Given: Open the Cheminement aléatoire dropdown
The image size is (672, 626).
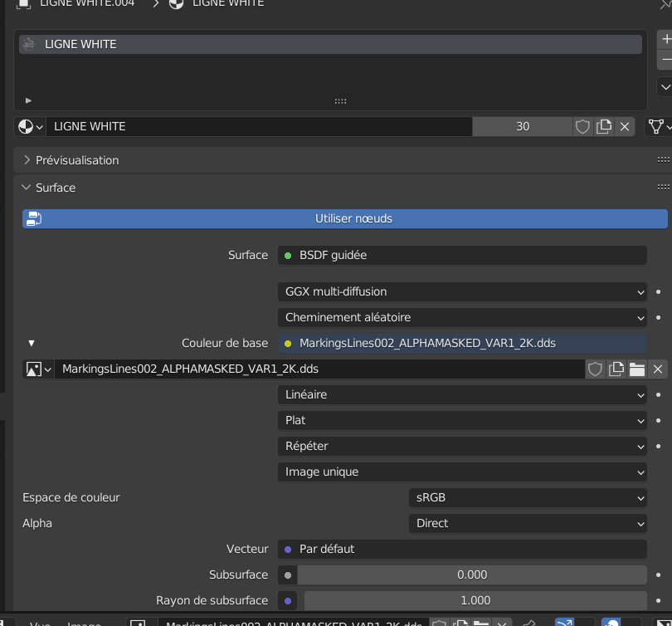Looking at the screenshot, I should pyautogui.click(x=462, y=317).
